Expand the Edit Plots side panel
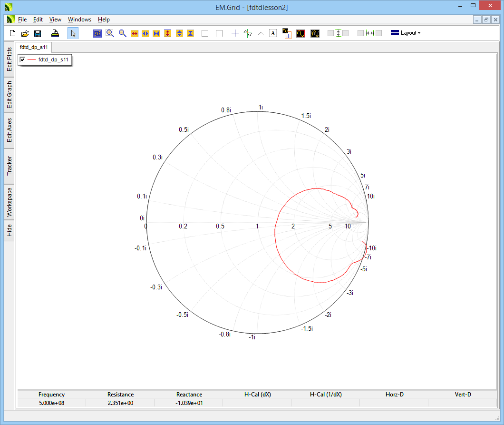This screenshot has height=425, width=504. 10,59
